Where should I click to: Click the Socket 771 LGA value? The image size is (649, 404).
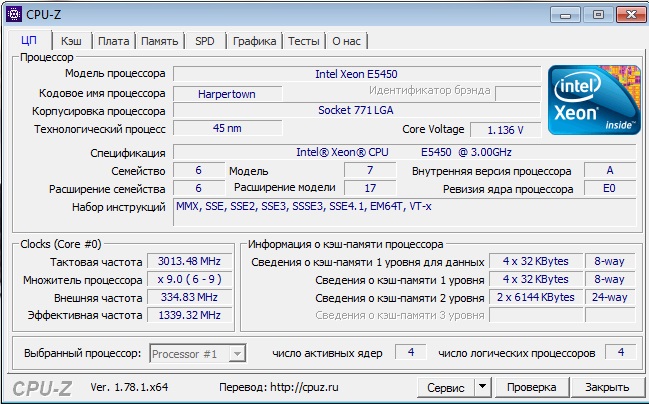(x=356, y=110)
